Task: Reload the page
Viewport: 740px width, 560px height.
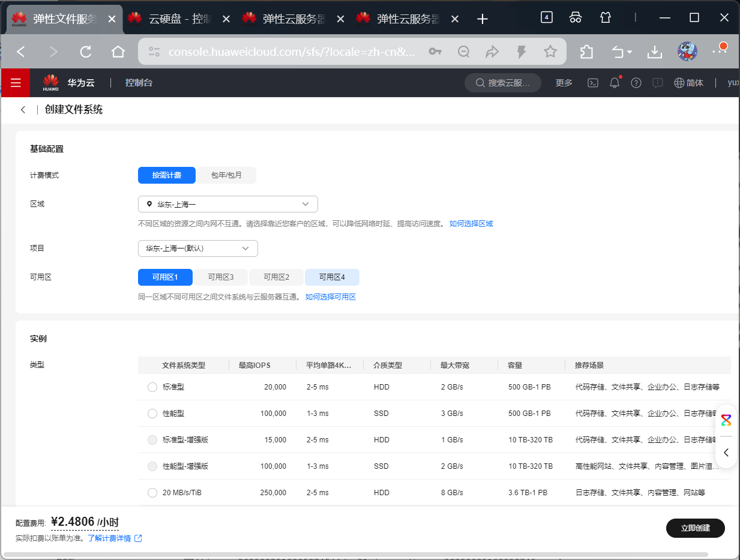Action: [86, 52]
